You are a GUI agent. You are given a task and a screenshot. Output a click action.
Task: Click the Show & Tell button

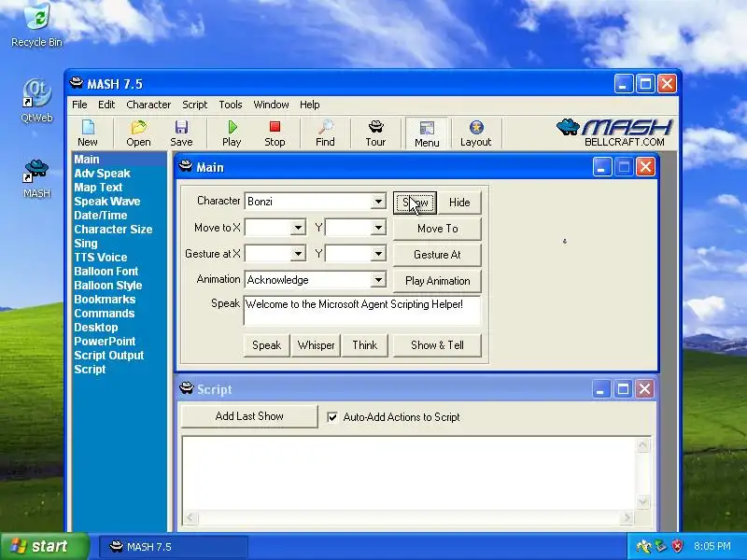coord(437,345)
